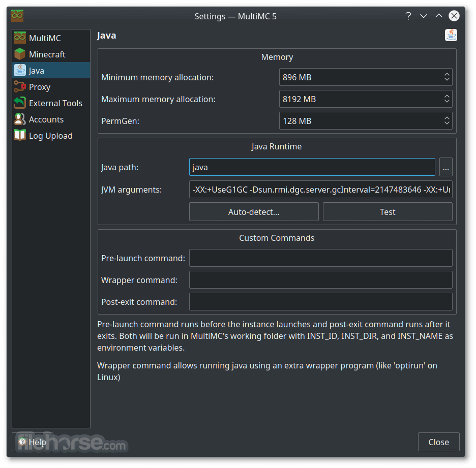Open the Log Upload settings page
Viewport: 476px width, 468px height.
[x=51, y=136]
